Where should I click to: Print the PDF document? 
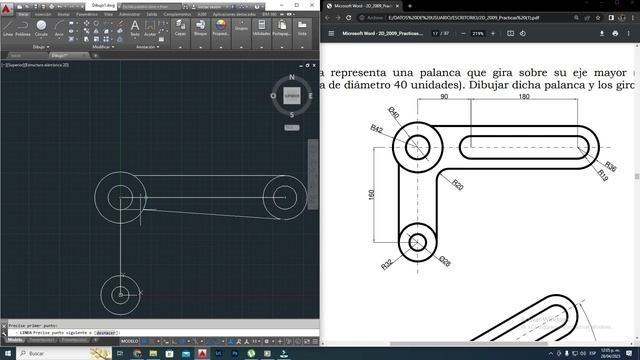click(x=615, y=33)
